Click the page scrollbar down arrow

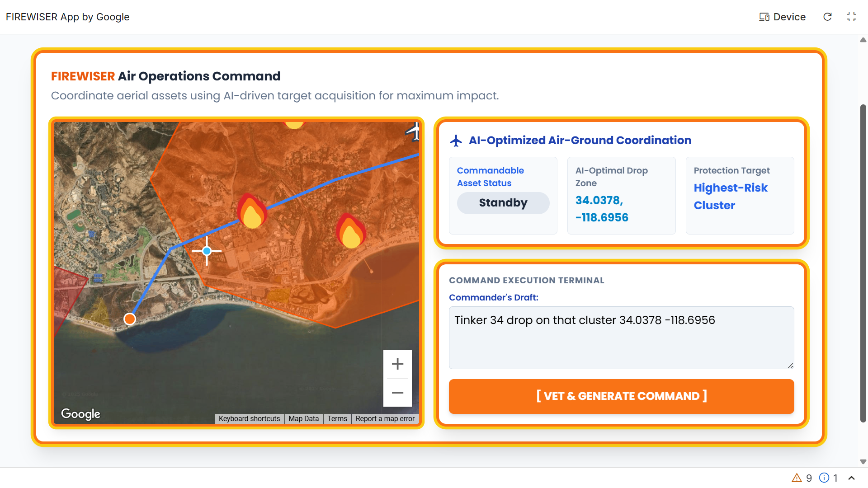pyautogui.click(x=863, y=461)
